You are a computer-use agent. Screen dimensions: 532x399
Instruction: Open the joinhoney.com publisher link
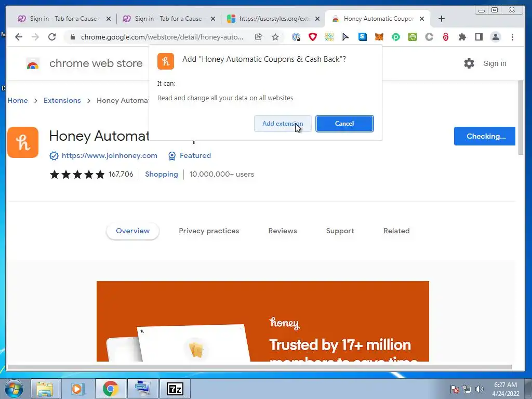coord(109,155)
